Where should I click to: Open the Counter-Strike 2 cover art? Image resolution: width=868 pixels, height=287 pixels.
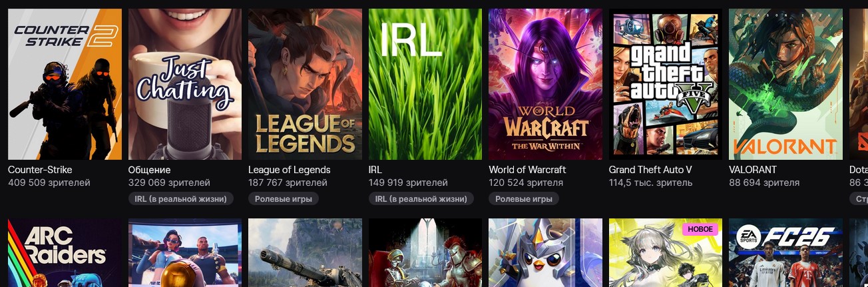[x=65, y=84]
